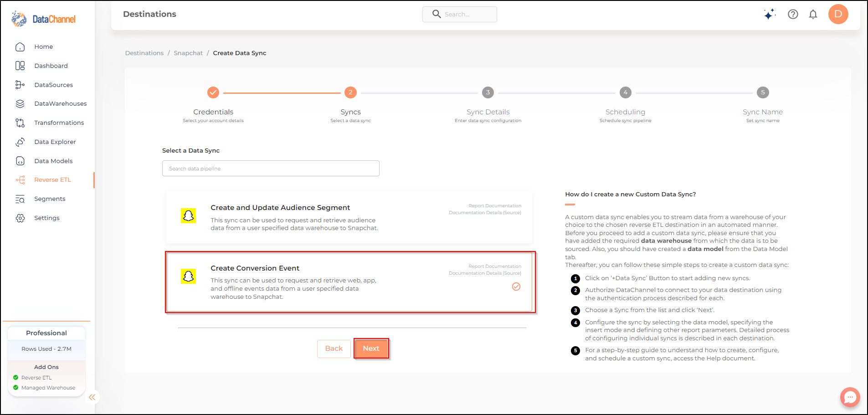Click the AI sparkle icon in header
The width and height of the screenshot is (868, 415).
click(x=770, y=15)
